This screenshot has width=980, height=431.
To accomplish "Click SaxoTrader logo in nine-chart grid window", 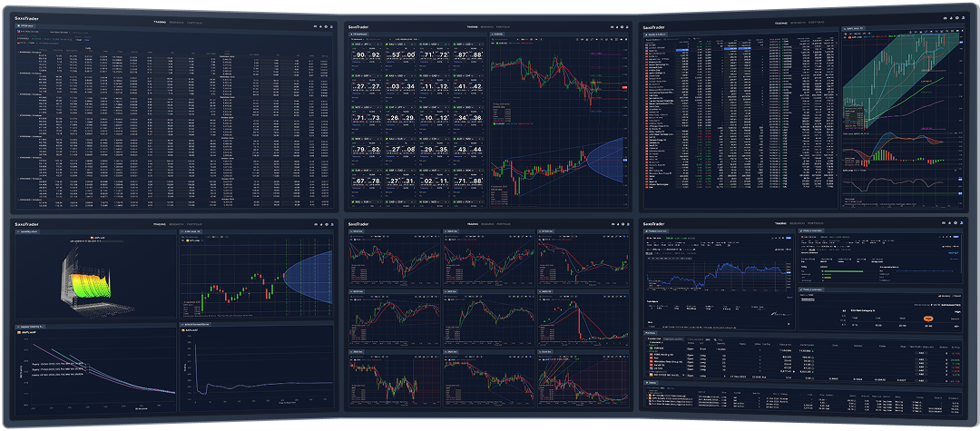I will [360, 224].
